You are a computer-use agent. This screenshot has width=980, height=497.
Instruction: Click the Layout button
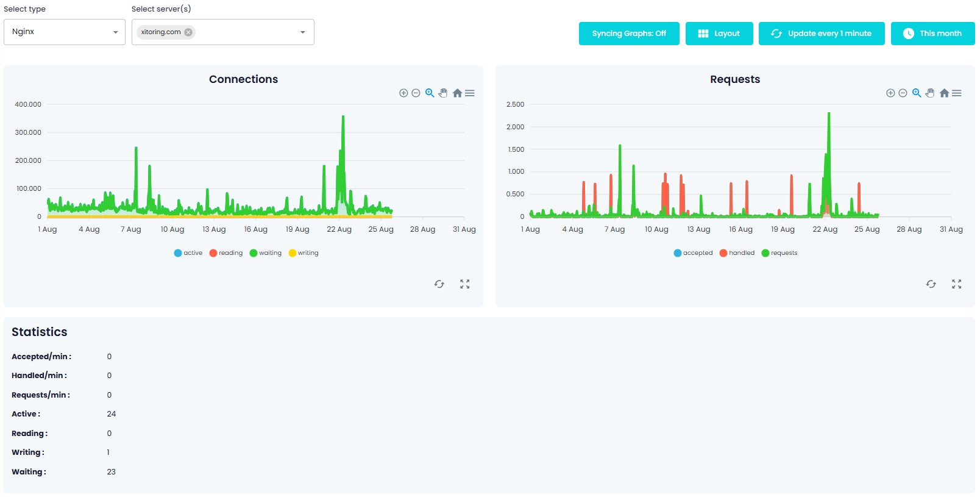tap(719, 34)
